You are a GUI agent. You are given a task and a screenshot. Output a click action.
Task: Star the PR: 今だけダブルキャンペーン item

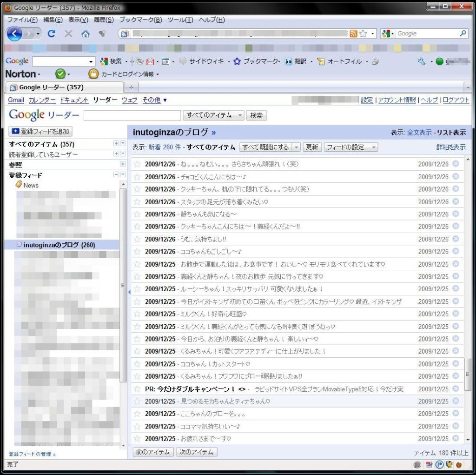137,389
